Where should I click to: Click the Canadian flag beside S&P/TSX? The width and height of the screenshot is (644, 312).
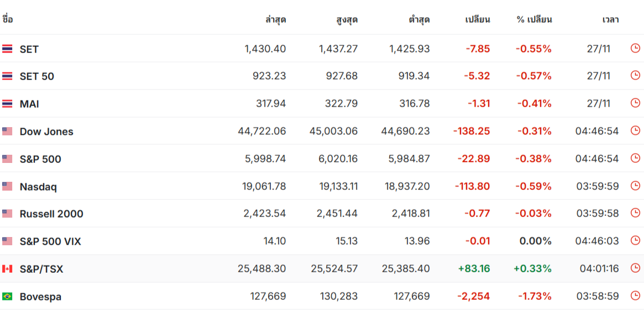(7, 269)
